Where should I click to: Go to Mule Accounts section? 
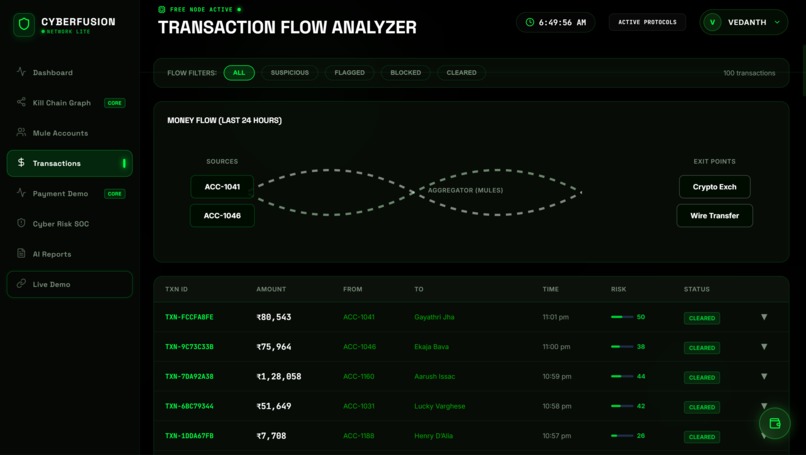click(69, 133)
